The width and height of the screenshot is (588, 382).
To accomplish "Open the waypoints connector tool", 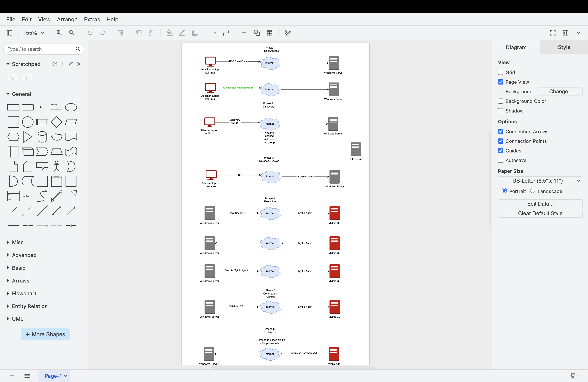I will click(226, 33).
